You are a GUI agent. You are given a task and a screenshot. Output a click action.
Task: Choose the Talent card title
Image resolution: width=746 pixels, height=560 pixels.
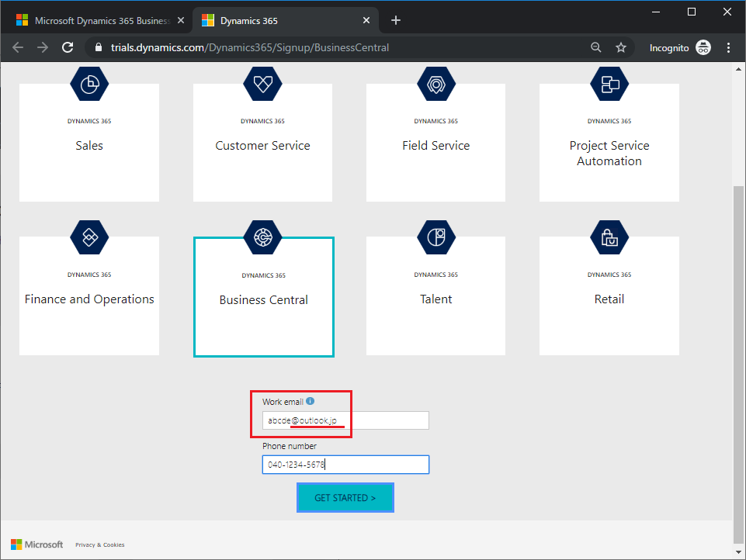pos(436,299)
